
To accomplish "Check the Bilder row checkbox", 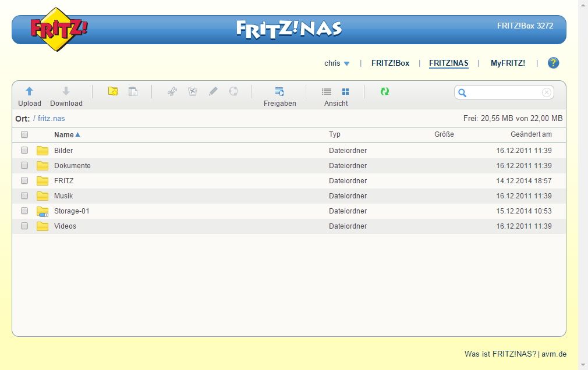I will pyautogui.click(x=24, y=150).
